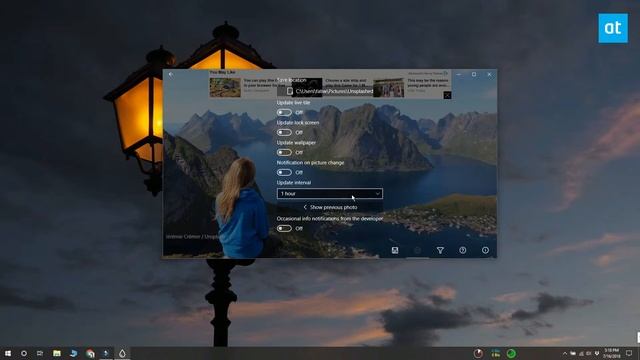The height and width of the screenshot is (360, 640).
Task: Toggle Occasional info notifications from the developer
Action: pyautogui.click(x=284, y=228)
